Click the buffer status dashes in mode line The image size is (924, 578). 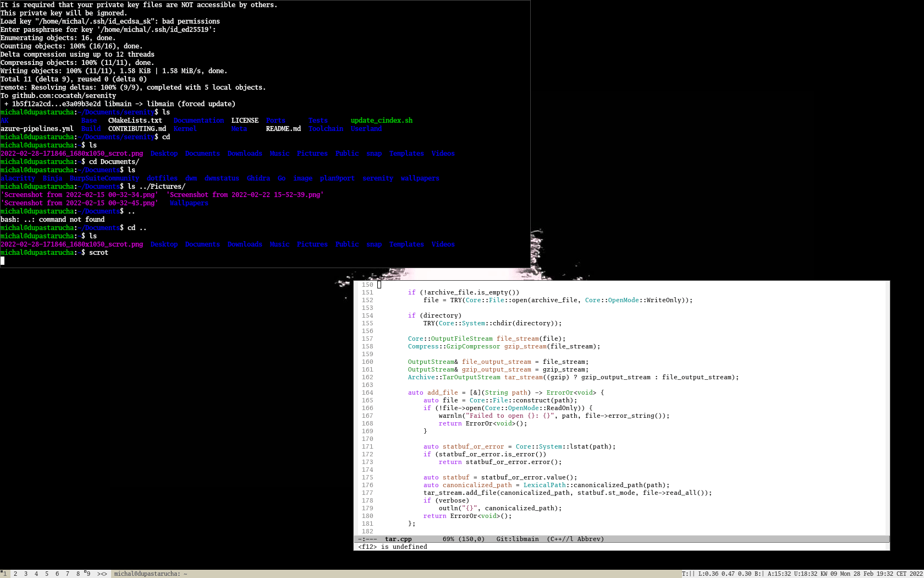point(367,539)
